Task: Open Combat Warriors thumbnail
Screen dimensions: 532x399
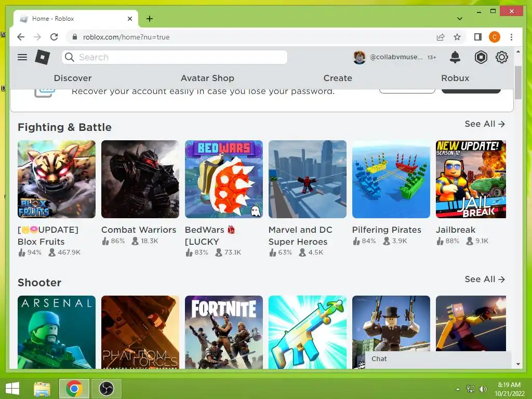Action: 140,179
